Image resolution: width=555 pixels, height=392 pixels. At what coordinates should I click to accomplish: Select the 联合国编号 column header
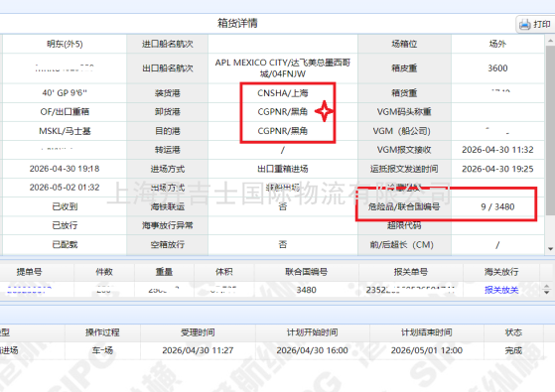point(306,272)
